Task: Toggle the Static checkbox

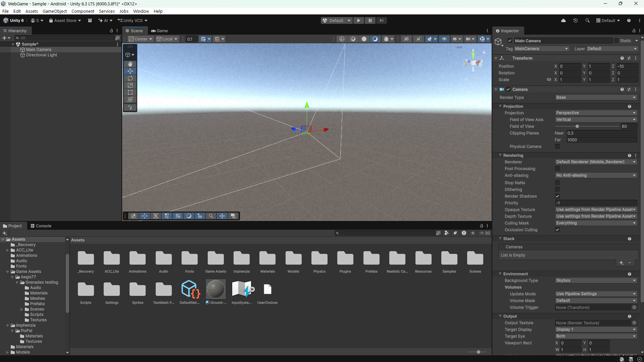Action: tap(616, 41)
